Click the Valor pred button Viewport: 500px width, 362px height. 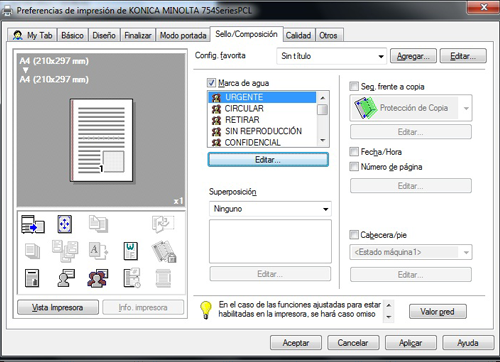pyautogui.click(x=437, y=312)
